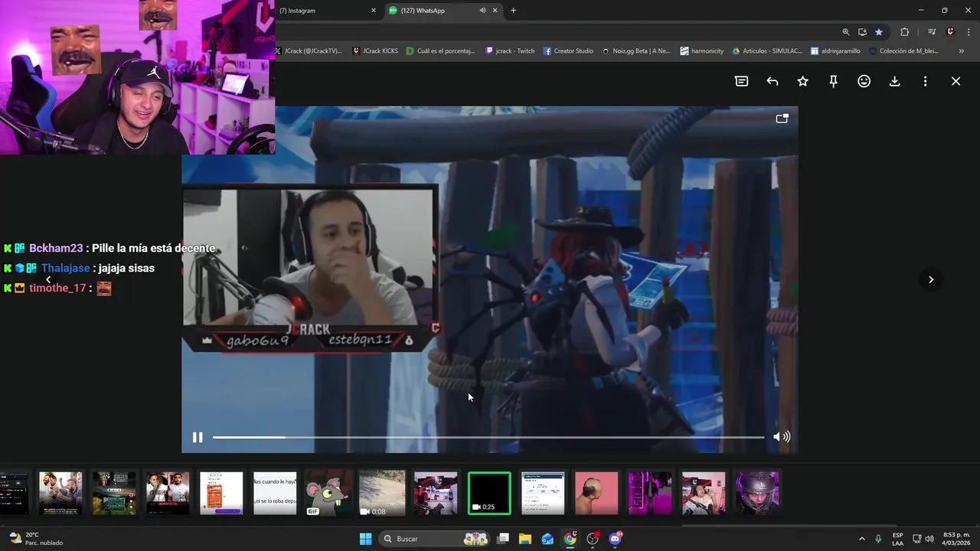The height and width of the screenshot is (551, 980).
Task: Open the media controls toolbar icon
Action: 931,32
